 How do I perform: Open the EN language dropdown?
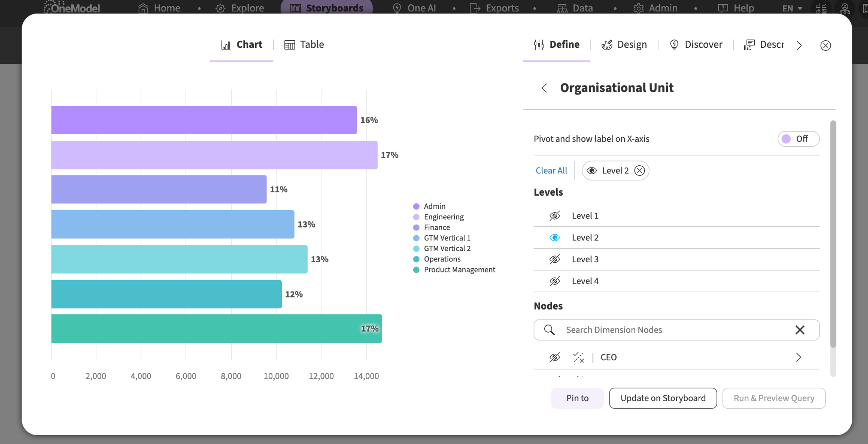pos(792,8)
